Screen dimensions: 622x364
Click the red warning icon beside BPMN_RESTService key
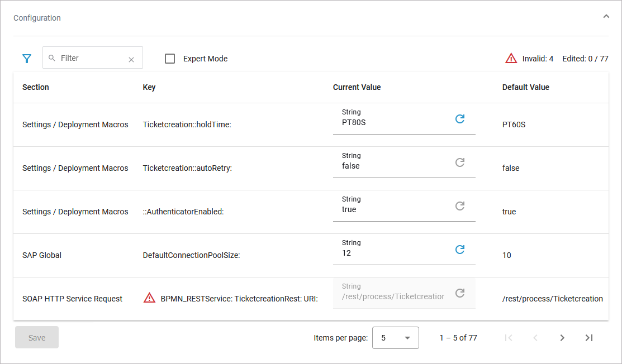click(149, 298)
